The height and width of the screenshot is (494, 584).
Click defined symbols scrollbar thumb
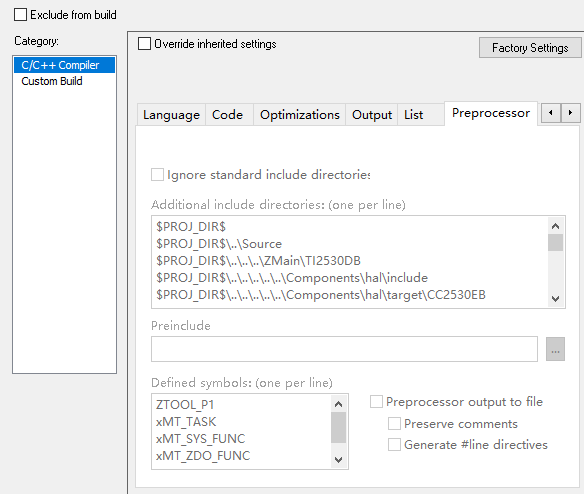point(338,427)
